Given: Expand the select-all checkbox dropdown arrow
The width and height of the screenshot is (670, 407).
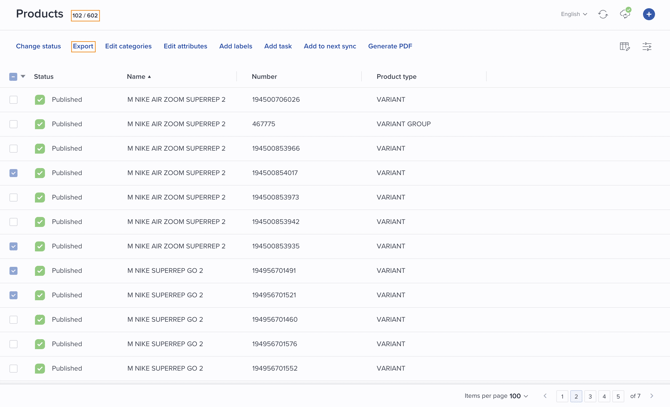Looking at the screenshot, I should click(23, 77).
